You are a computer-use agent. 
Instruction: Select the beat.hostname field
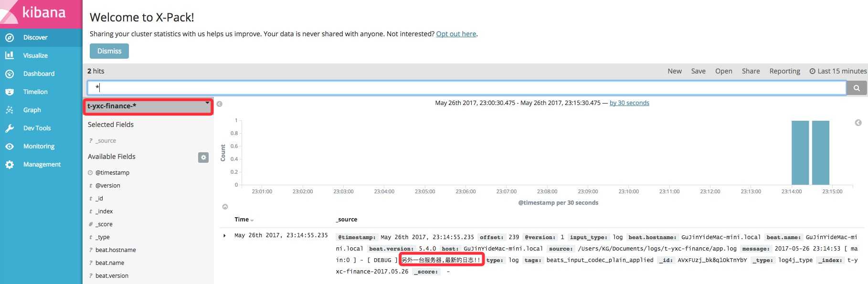click(116, 250)
